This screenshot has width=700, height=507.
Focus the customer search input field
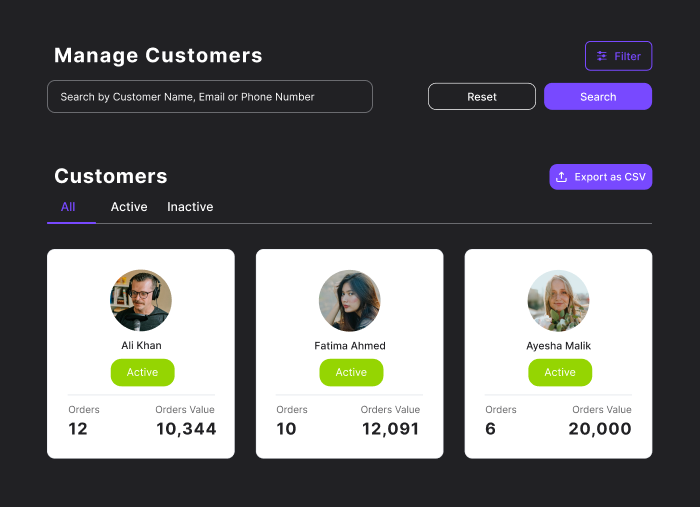click(x=210, y=97)
